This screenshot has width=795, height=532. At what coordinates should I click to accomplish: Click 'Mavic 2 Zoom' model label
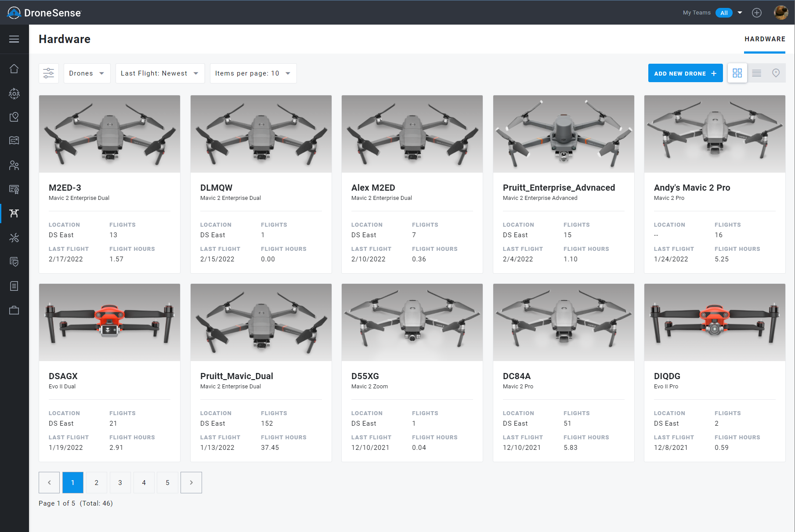370,387
